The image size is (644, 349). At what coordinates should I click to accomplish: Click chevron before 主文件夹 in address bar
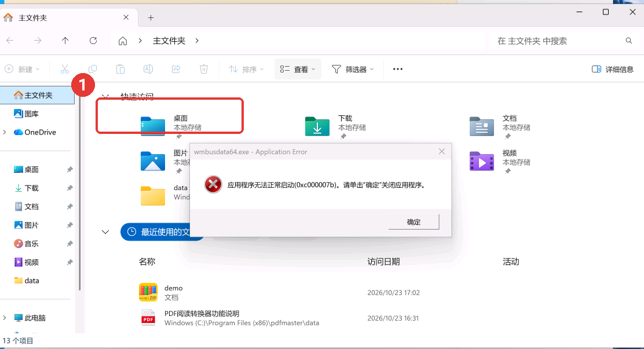pos(140,41)
